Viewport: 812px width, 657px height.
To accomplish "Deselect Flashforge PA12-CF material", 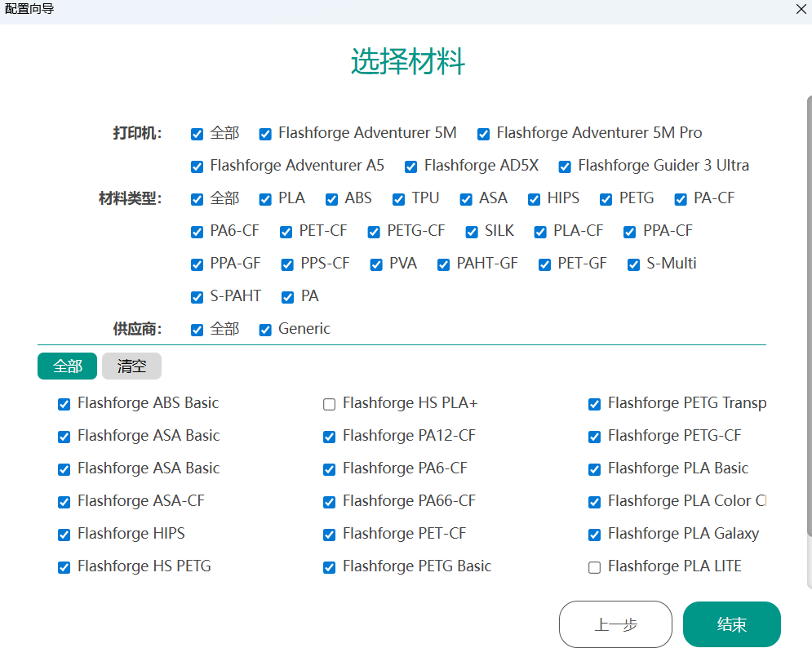I will [x=329, y=437].
